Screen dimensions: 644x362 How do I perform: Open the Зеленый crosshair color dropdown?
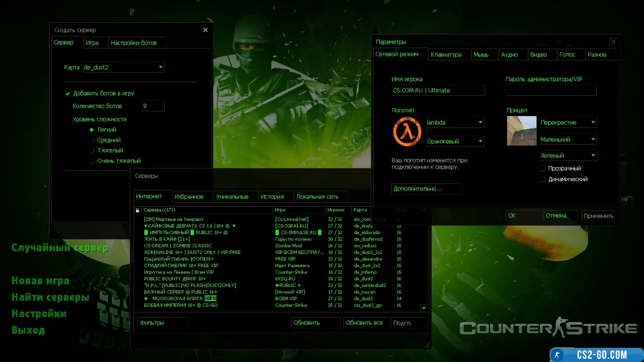[x=568, y=155]
